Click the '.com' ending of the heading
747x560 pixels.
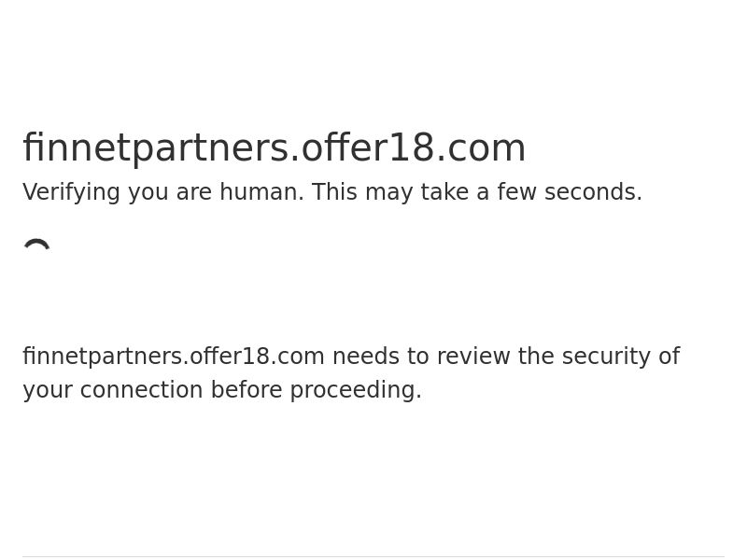tap(481, 148)
